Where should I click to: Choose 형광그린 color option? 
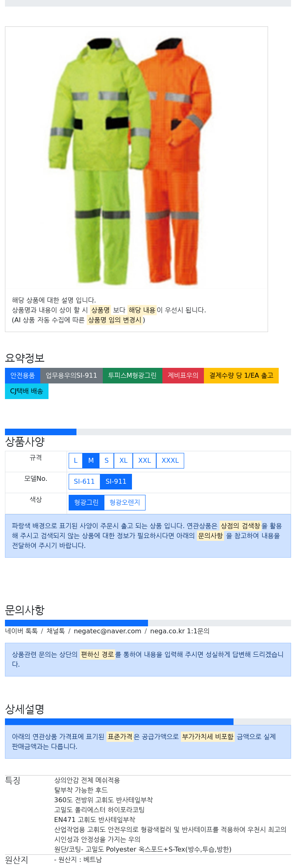pos(86,502)
